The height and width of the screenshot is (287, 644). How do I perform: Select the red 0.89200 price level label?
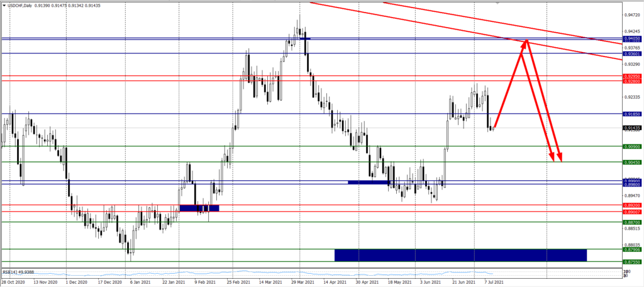(x=632, y=205)
